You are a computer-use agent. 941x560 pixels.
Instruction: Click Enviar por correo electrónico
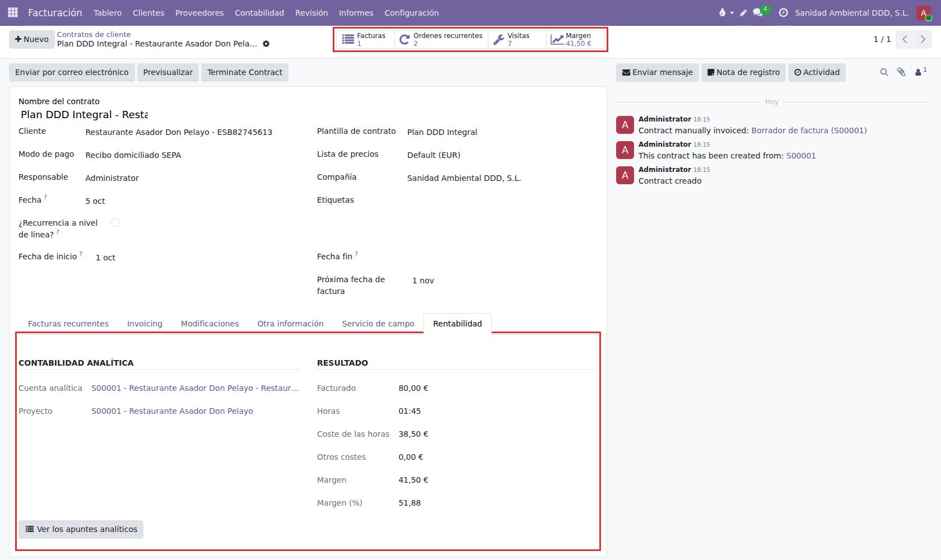pyautogui.click(x=72, y=72)
